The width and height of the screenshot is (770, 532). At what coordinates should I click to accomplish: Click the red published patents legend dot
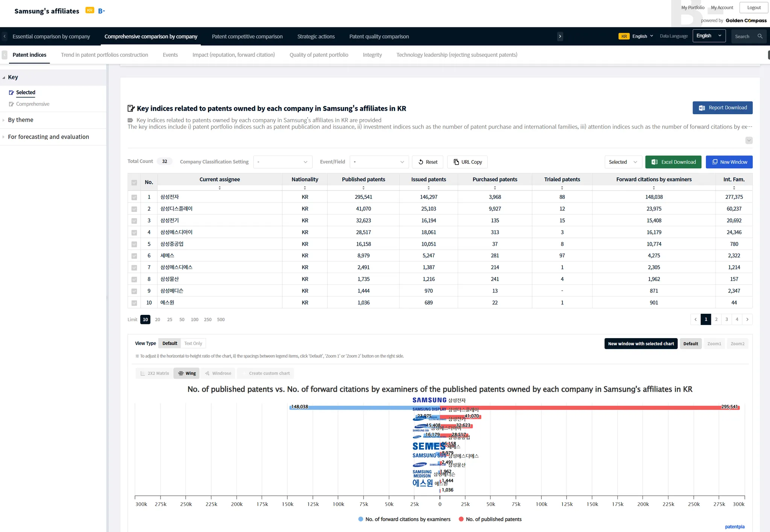(x=461, y=519)
